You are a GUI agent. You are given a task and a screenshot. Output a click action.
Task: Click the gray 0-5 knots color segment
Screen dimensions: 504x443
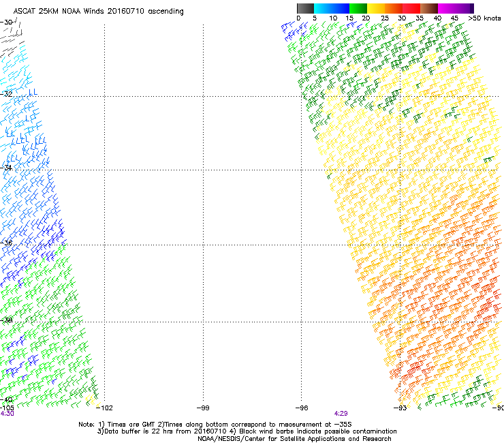tap(305, 8)
